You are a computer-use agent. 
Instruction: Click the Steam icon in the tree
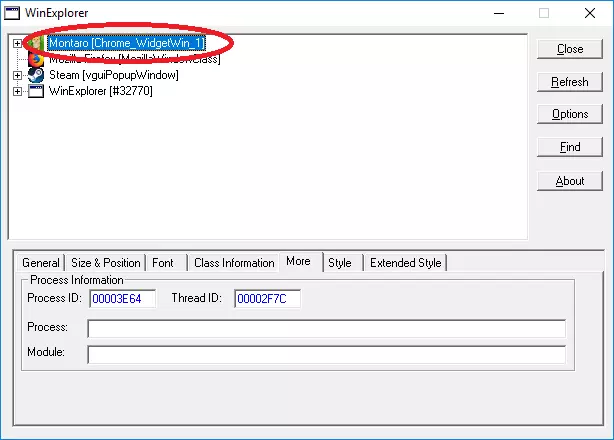(36, 75)
